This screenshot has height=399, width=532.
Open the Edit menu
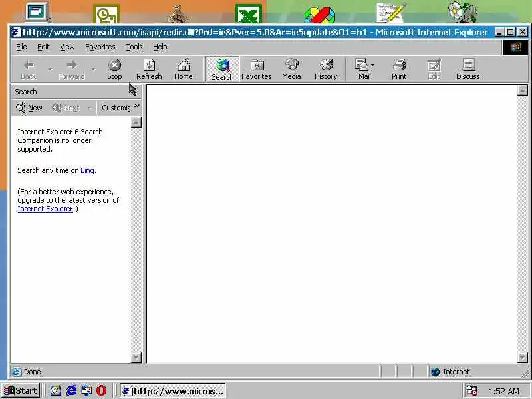pyautogui.click(x=43, y=47)
